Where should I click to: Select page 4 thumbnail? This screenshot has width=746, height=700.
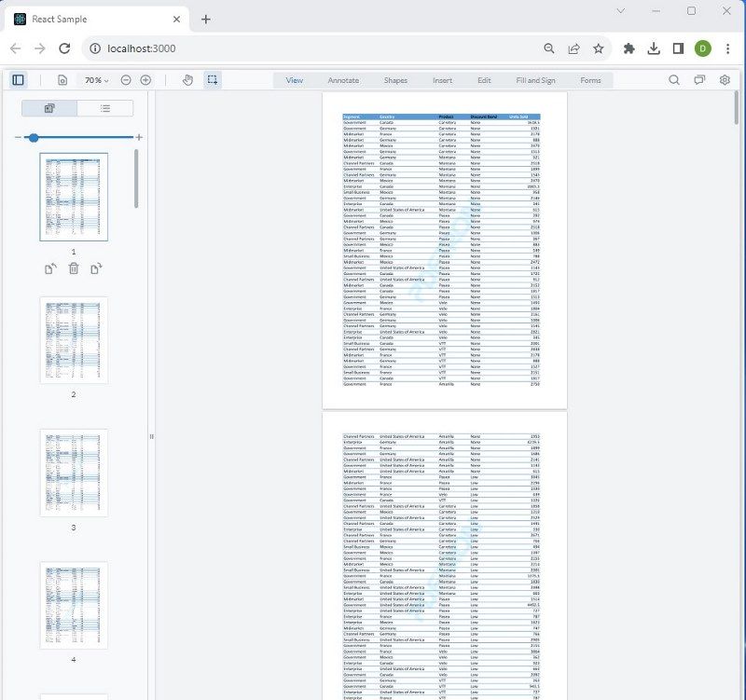pos(74,605)
